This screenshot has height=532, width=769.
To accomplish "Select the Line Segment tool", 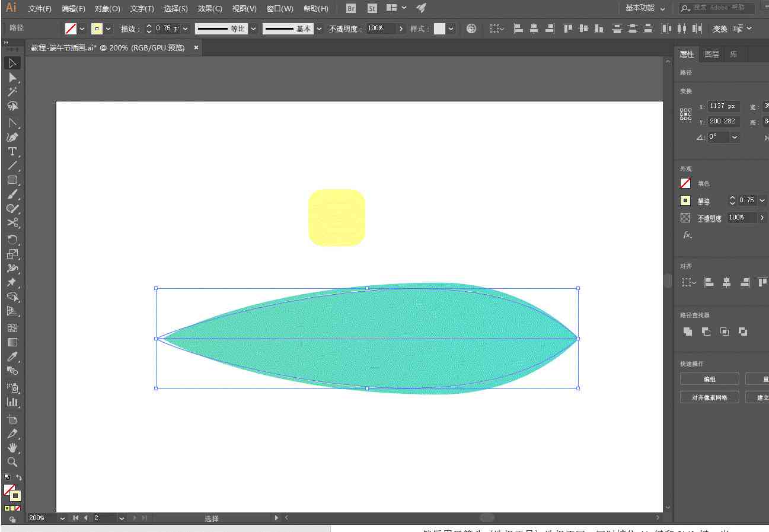I will point(12,165).
